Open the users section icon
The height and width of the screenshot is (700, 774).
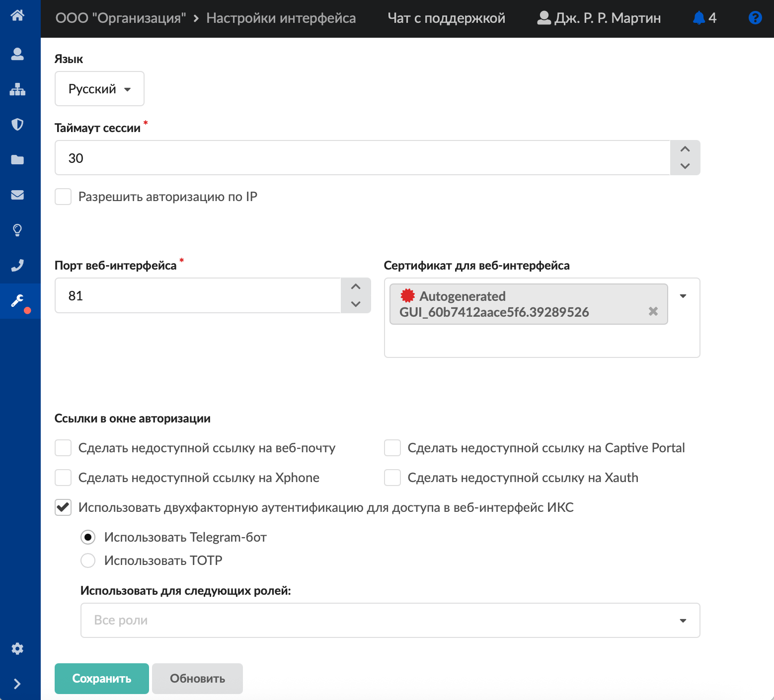(17, 54)
